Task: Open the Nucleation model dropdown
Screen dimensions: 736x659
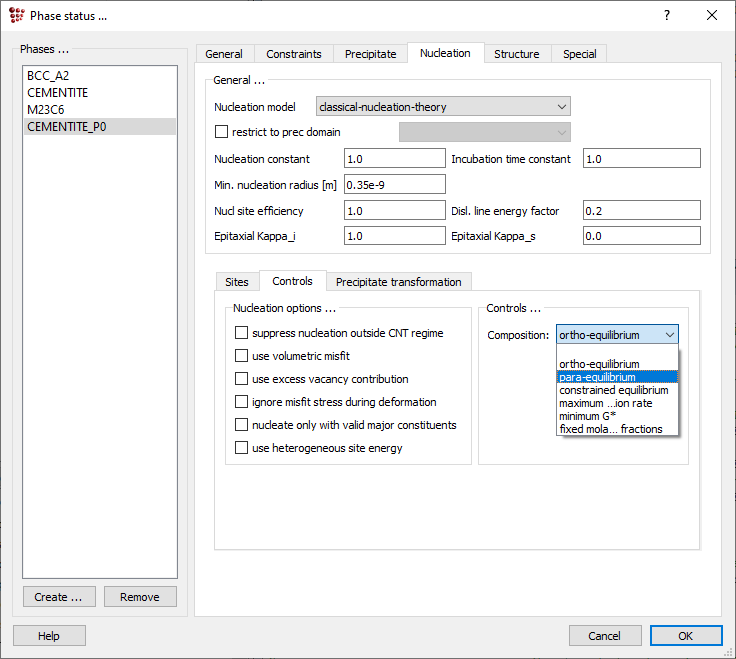Action: coord(442,107)
